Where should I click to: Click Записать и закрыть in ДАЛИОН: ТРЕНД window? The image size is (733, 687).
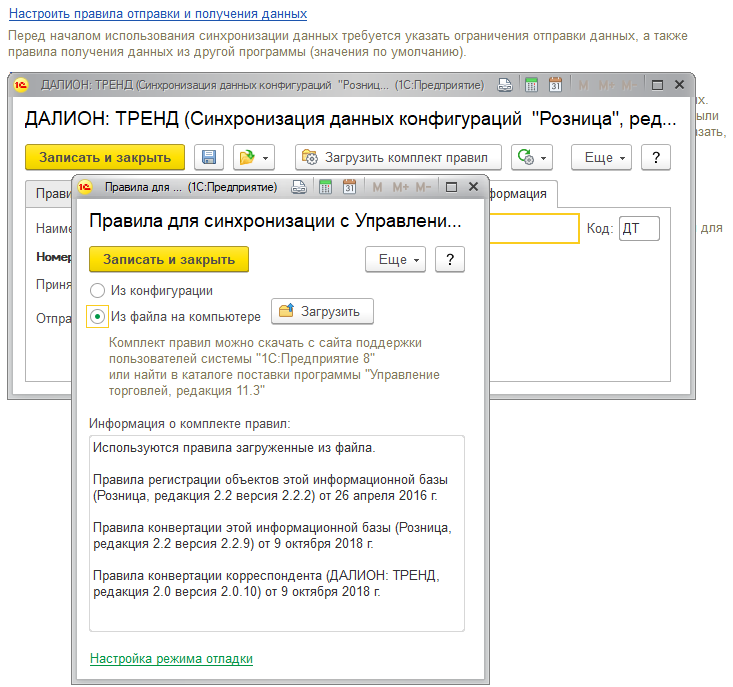point(105,157)
